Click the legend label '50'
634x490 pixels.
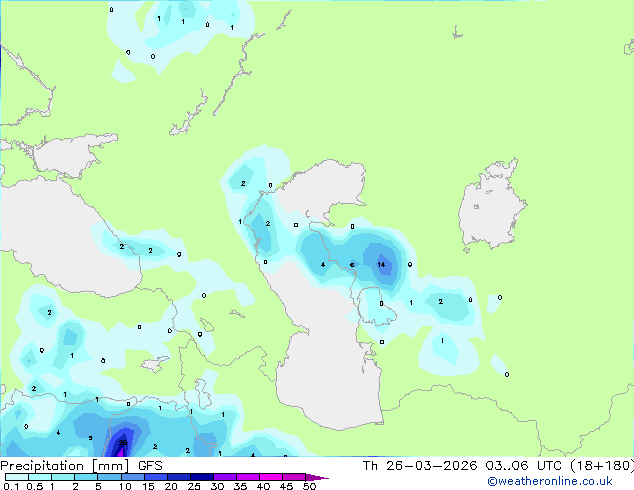click(x=310, y=486)
